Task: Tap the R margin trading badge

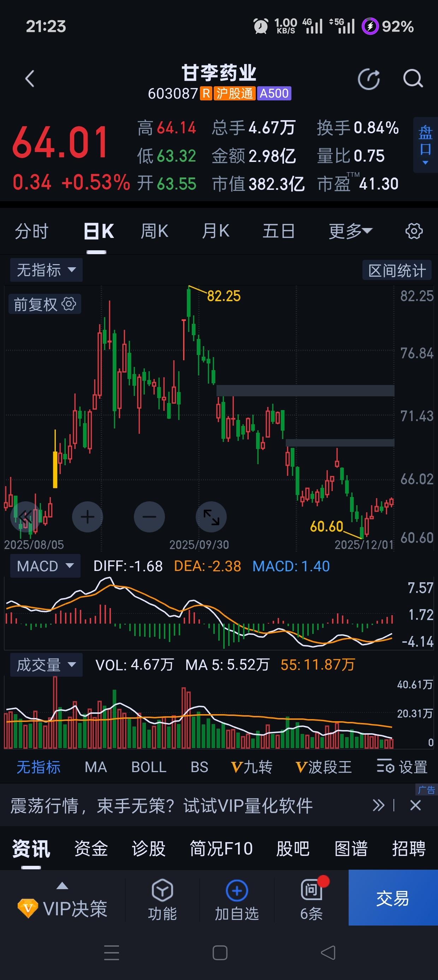Action: pyautogui.click(x=206, y=93)
